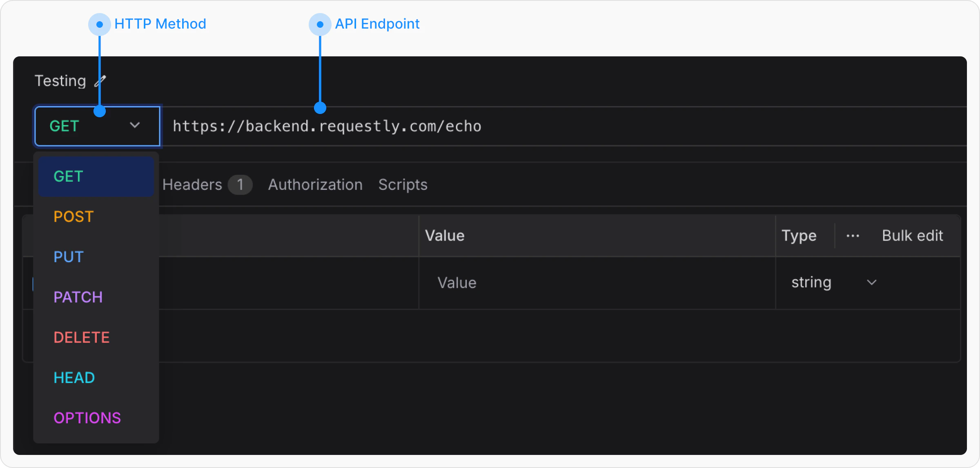Click the pencil icon next to Testing

click(100, 81)
